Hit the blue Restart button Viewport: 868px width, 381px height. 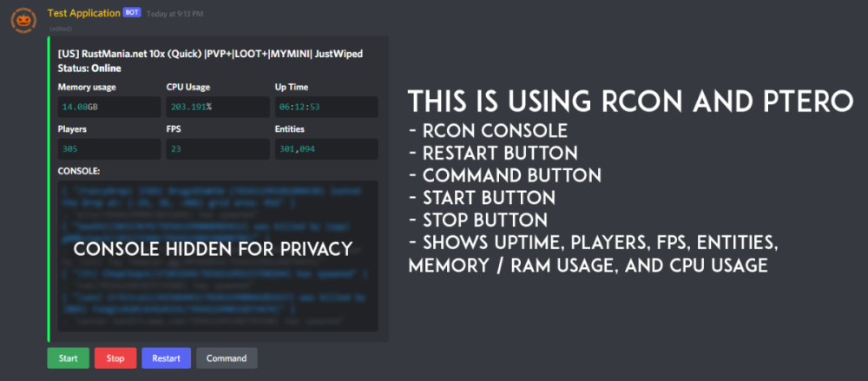point(166,358)
